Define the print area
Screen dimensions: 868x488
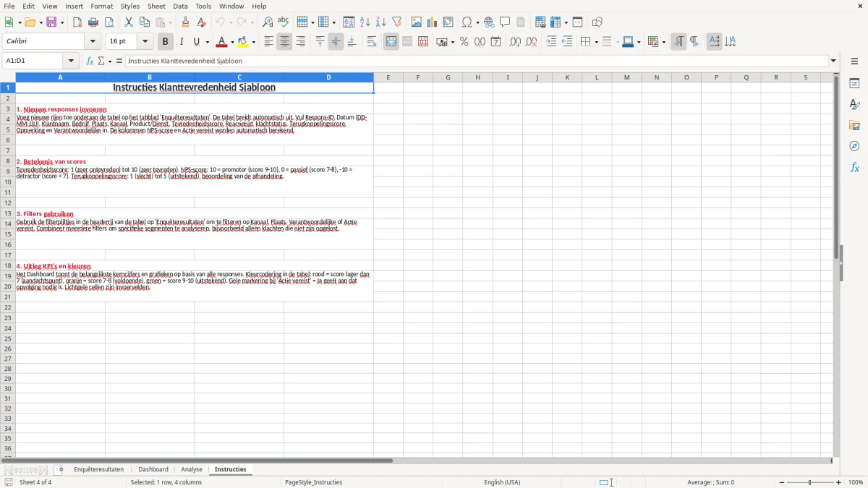tap(540, 22)
